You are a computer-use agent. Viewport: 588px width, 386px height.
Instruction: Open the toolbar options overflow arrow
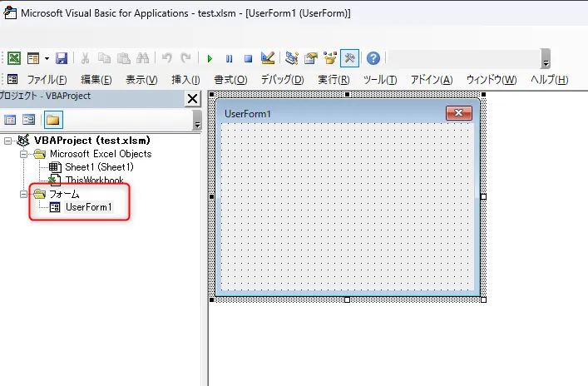(546, 59)
